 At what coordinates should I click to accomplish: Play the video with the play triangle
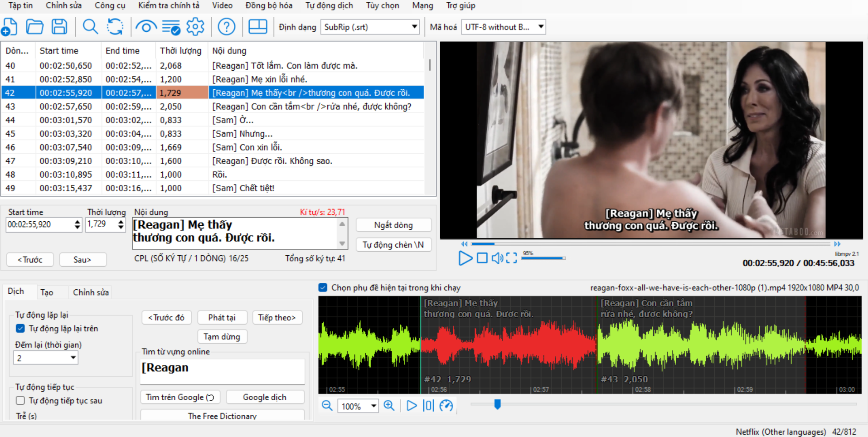(465, 258)
